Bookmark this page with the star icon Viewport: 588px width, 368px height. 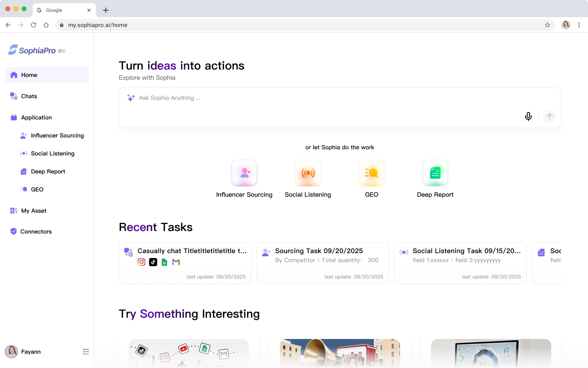[x=548, y=25]
